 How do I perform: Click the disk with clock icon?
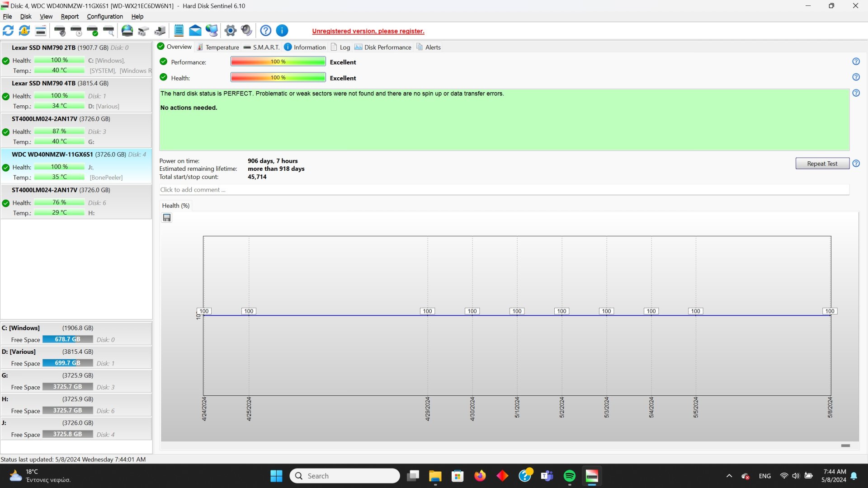(76, 31)
